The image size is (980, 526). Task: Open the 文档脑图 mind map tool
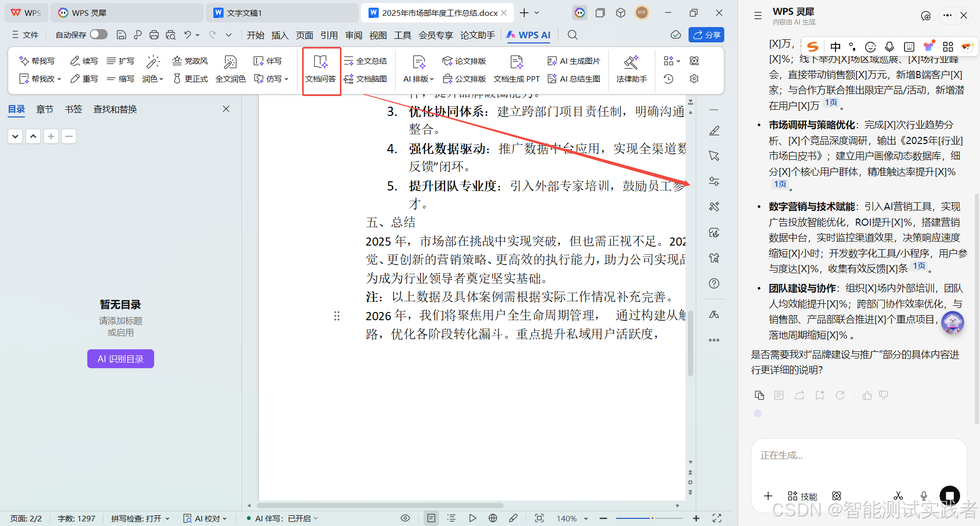pyautogui.click(x=366, y=79)
